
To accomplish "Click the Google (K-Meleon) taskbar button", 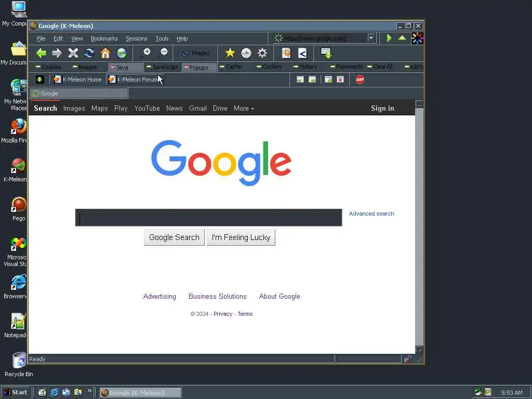I will tap(140, 393).
